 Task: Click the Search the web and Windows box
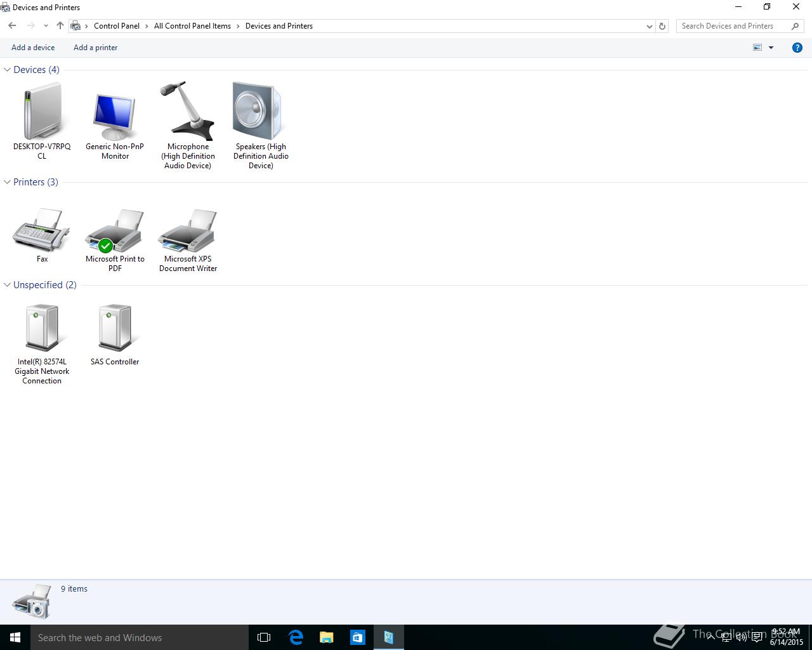(x=140, y=637)
